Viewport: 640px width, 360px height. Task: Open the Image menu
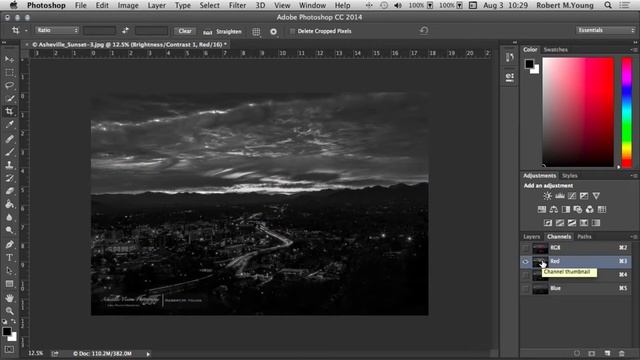pos(128,5)
